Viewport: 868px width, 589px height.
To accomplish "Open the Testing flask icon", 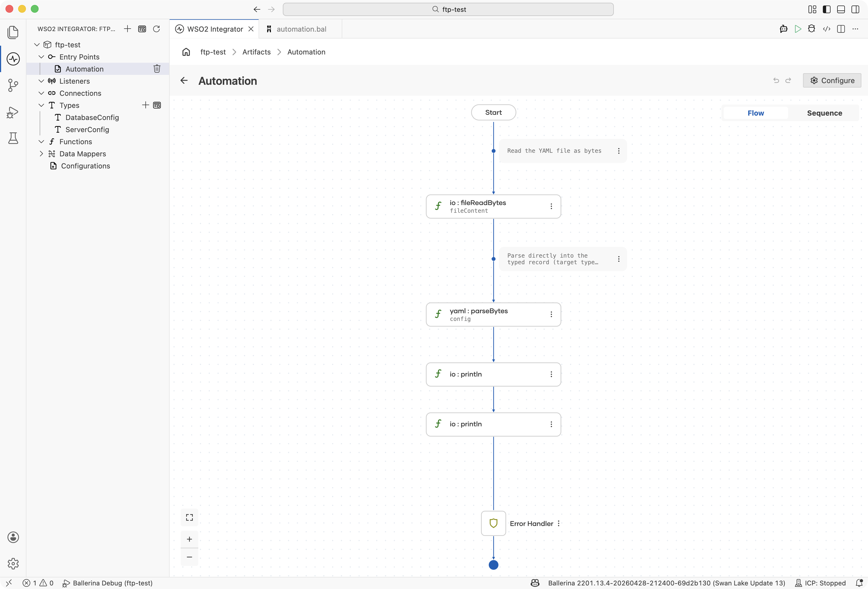I will 13,138.
